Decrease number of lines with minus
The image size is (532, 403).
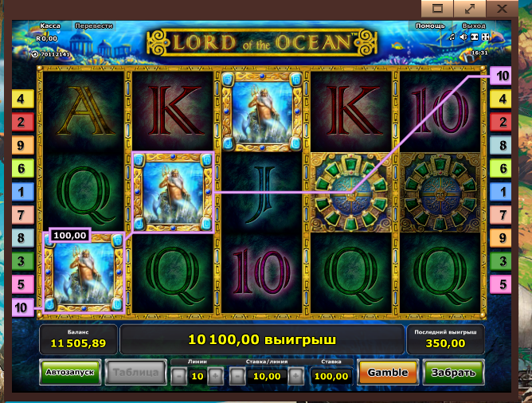179,376
